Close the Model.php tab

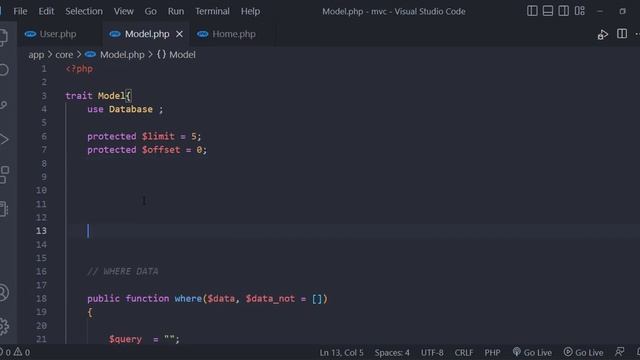[179, 34]
